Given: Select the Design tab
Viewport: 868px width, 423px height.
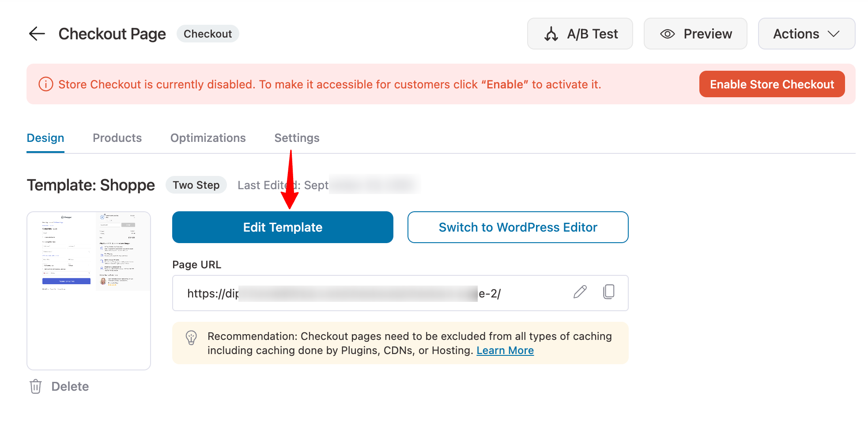Looking at the screenshot, I should (x=45, y=138).
